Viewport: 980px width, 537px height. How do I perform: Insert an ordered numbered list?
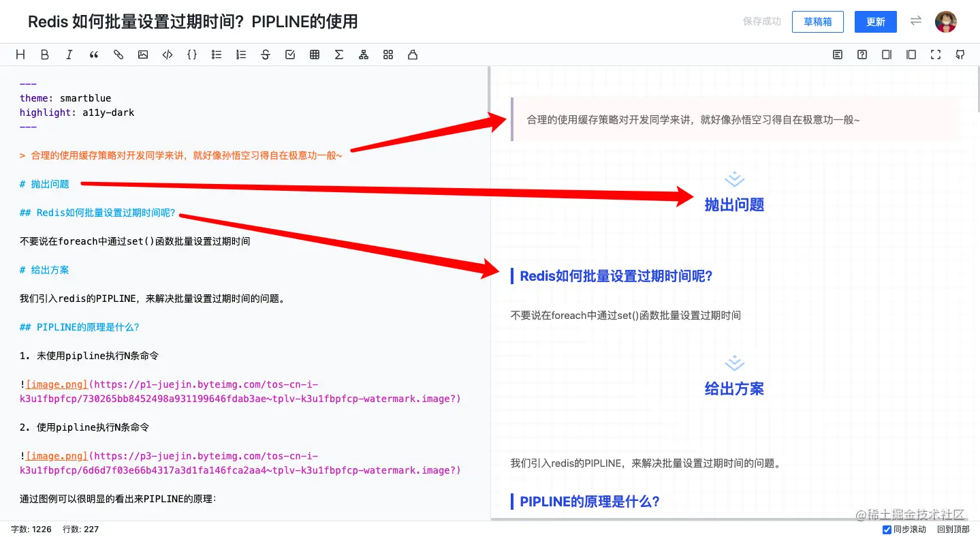click(x=241, y=55)
